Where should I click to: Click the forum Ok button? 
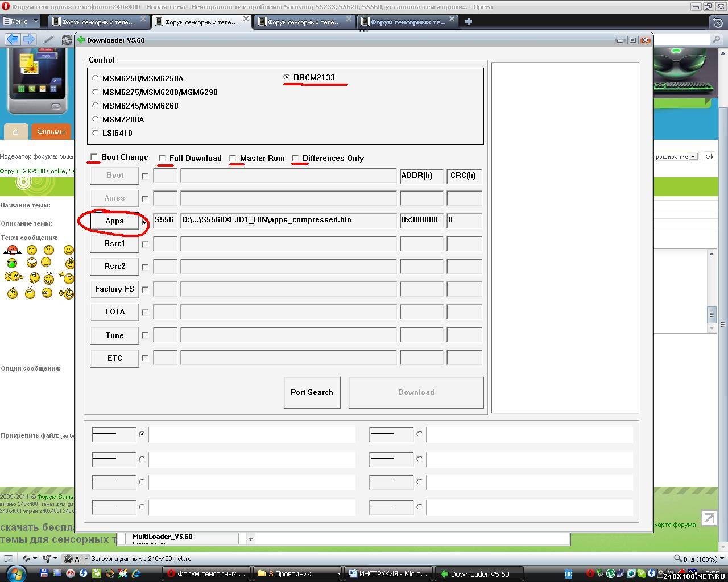709,156
